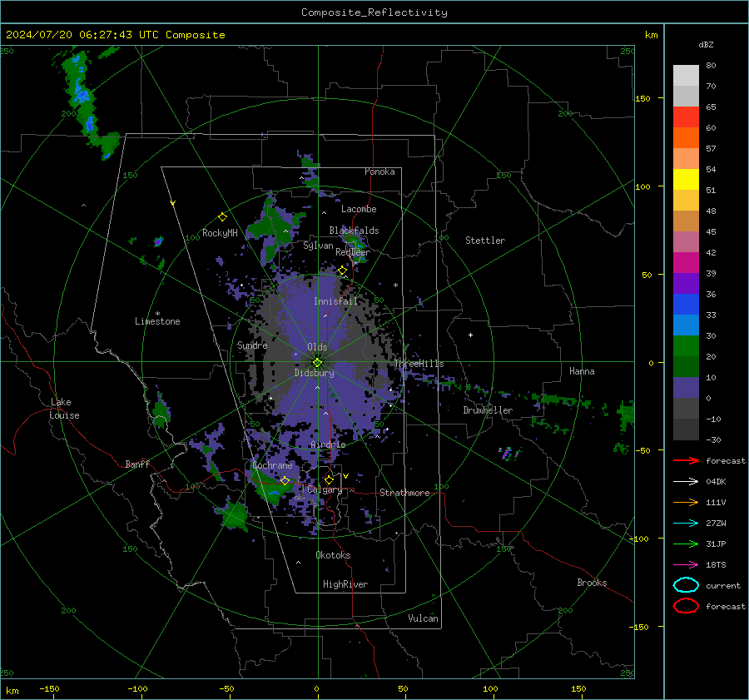Screen dimensions: 749x700
Task: Click the orange 111V arrow legend entry
Action: click(x=700, y=503)
